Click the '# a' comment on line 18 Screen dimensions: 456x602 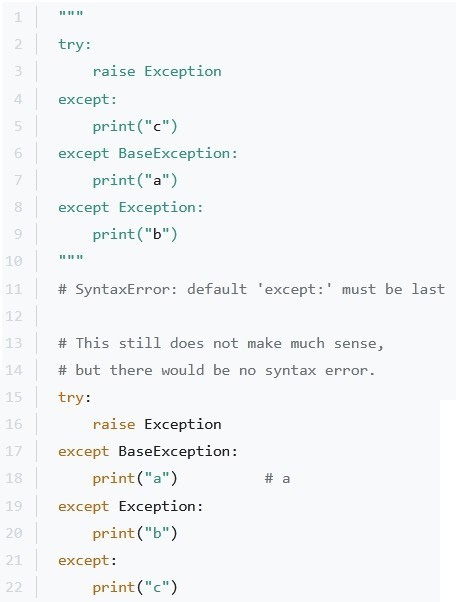point(277,479)
